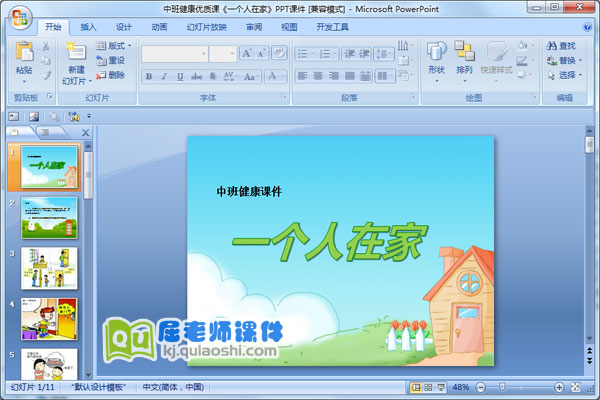Image resolution: width=600 pixels, height=400 pixels.
Task: Click the Paste (粘贴) icon
Action: [x=24, y=52]
